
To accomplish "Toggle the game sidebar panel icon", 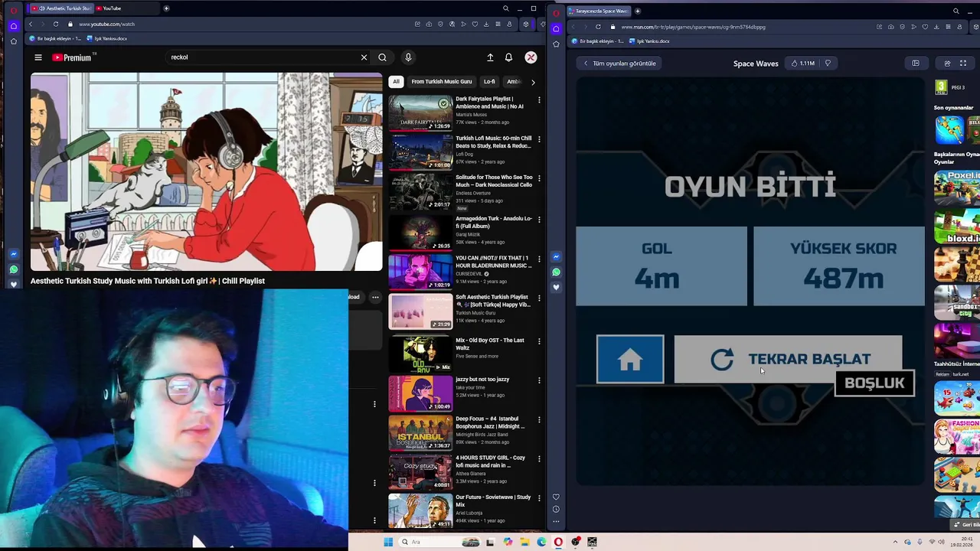I will 916,64.
